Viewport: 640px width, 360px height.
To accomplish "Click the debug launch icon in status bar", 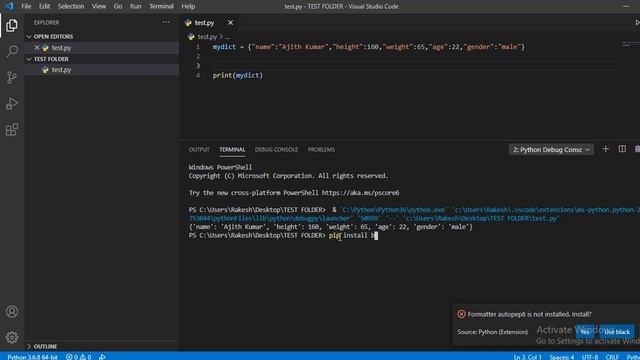I will click(x=102, y=357).
